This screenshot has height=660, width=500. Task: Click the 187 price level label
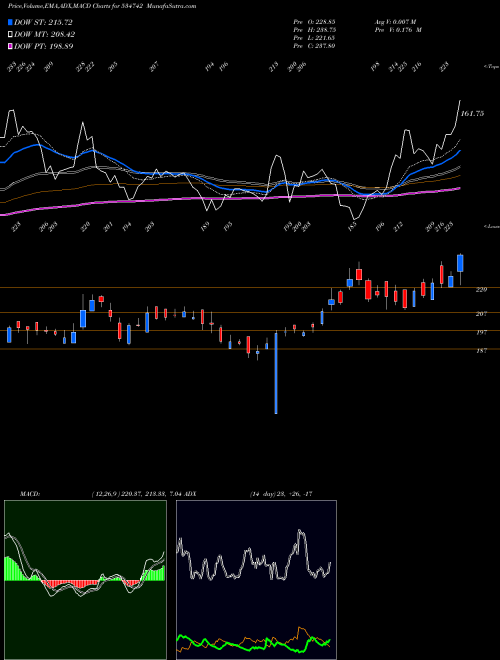[481, 350]
